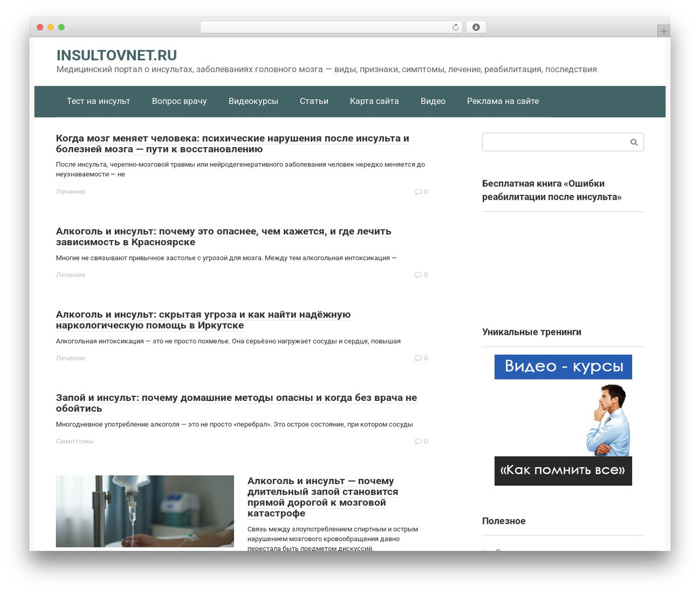This screenshot has width=700, height=593.
Task: Open the article about treating addiction in Красноярске
Action: 223,237
